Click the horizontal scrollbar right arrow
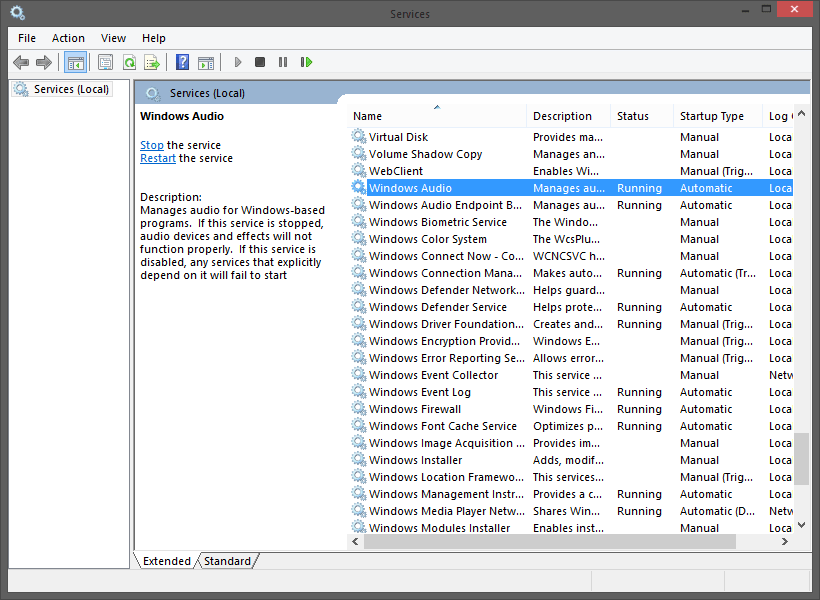The height and width of the screenshot is (600, 820). [x=784, y=541]
